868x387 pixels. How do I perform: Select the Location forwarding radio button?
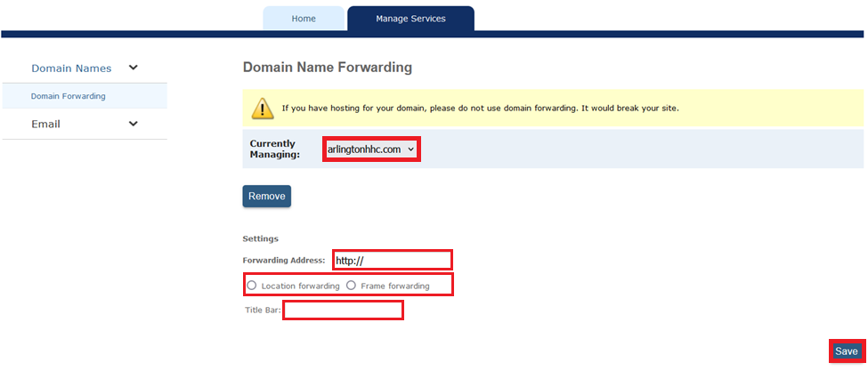(252, 286)
